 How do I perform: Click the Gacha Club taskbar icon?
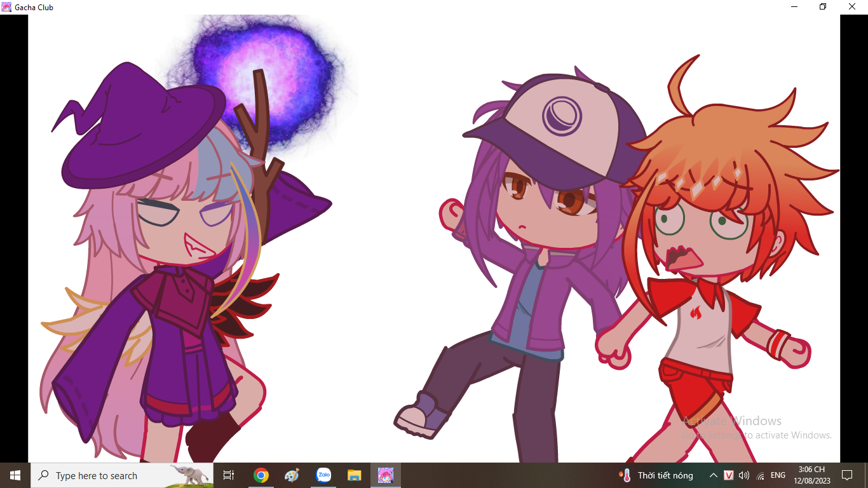386,475
